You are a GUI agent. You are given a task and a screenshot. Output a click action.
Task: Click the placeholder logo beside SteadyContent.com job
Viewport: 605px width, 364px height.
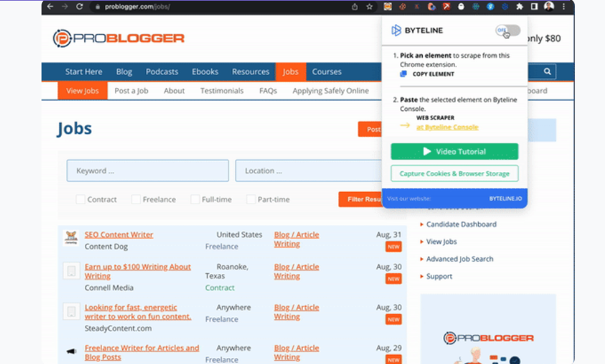(x=71, y=311)
